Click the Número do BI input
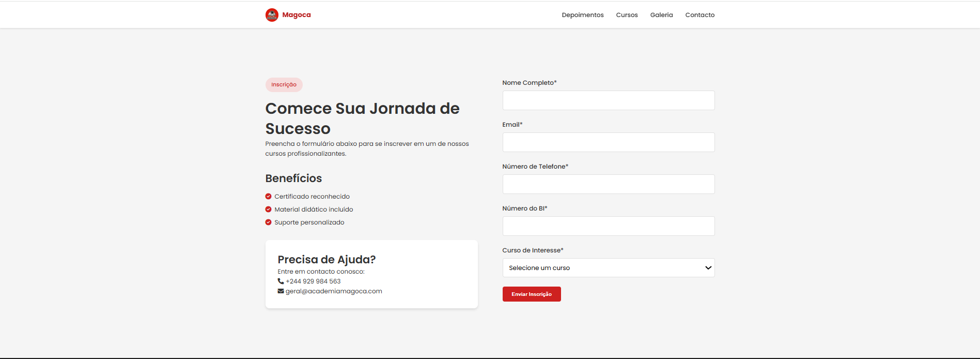Screen dimensions: 980x359 (x=609, y=226)
